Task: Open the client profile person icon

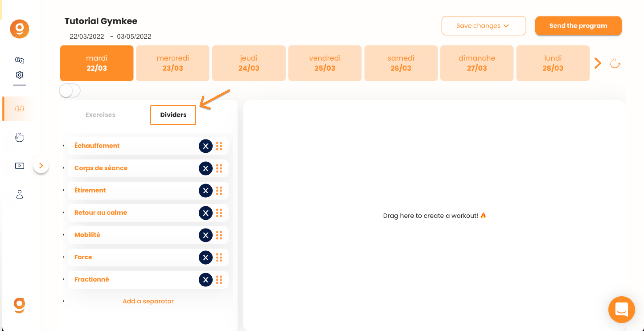Action: tap(20, 194)
